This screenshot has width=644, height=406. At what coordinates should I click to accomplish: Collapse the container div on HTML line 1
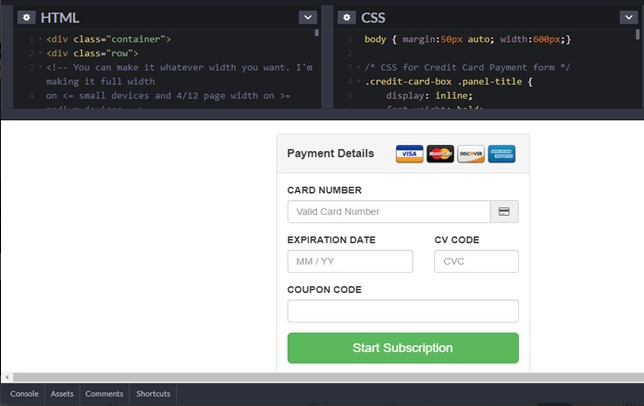click(x=38, y=39)
